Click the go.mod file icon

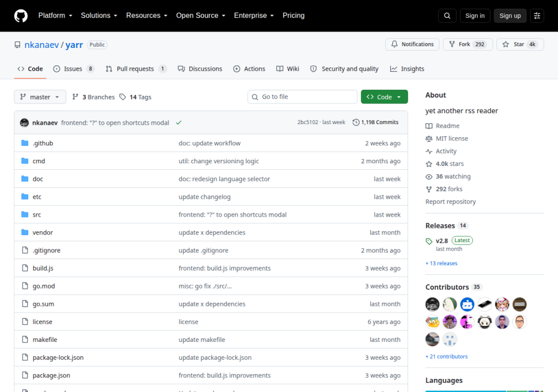click(25, 286)
